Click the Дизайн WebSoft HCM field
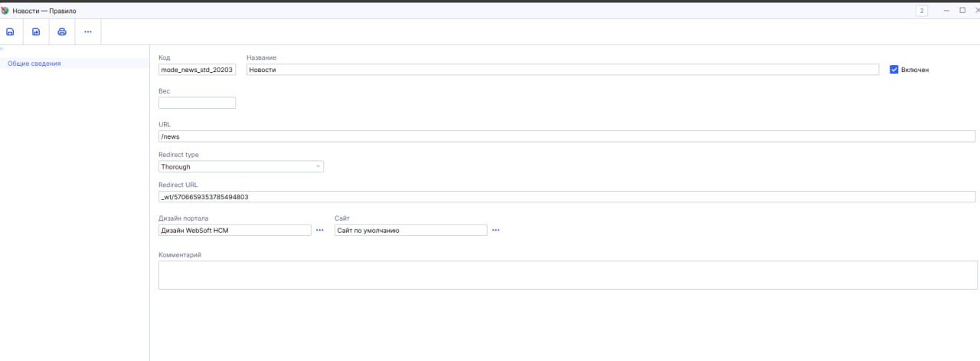Image resolution: width=980 pixels, height=361 pixels. click(234, 230)
